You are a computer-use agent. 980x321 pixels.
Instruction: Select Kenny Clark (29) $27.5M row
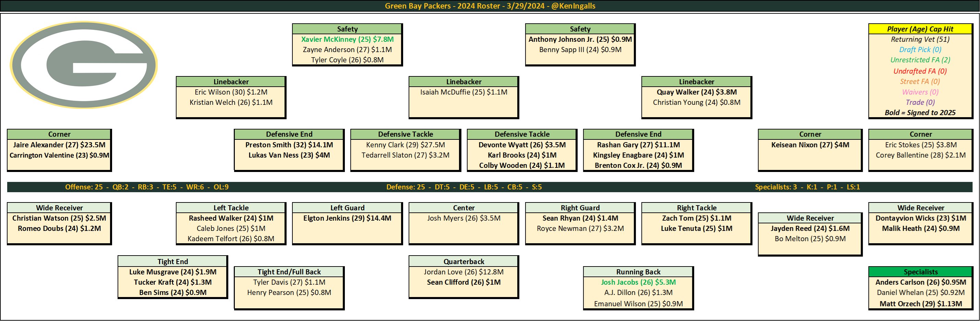click(x=406, y=145)
